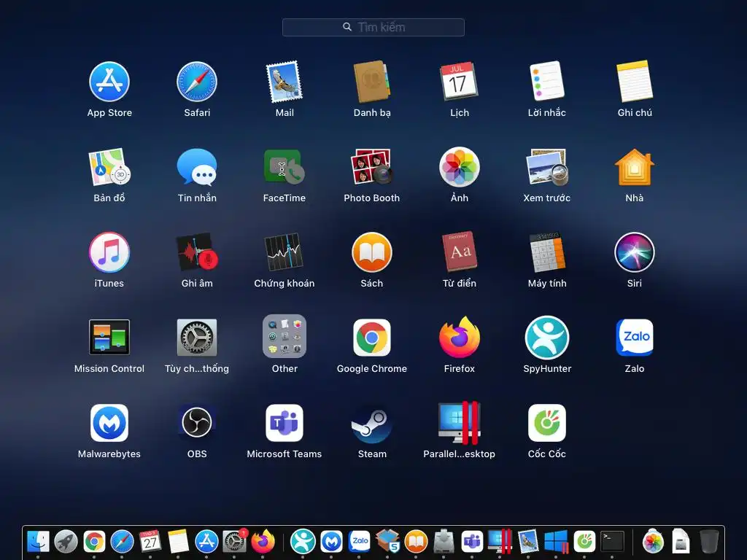Open Máy tính calculator app
747x560 pixels.
click(x=547, y=252)
